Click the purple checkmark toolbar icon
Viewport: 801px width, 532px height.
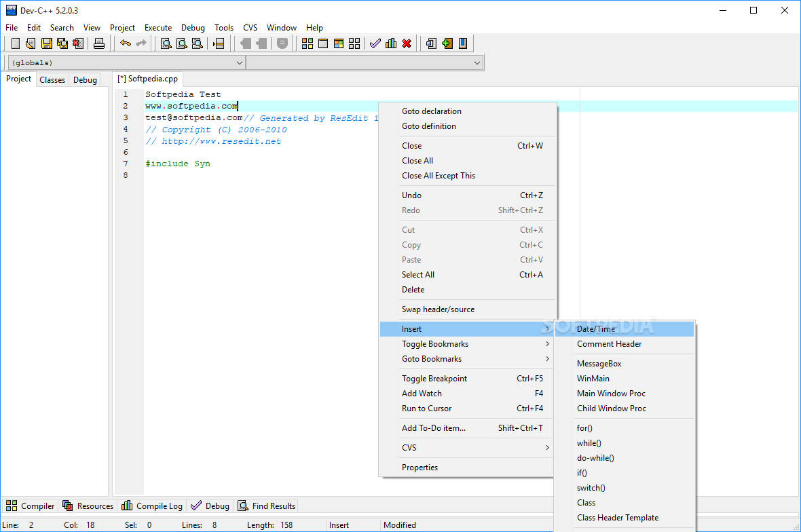[375, 43]
